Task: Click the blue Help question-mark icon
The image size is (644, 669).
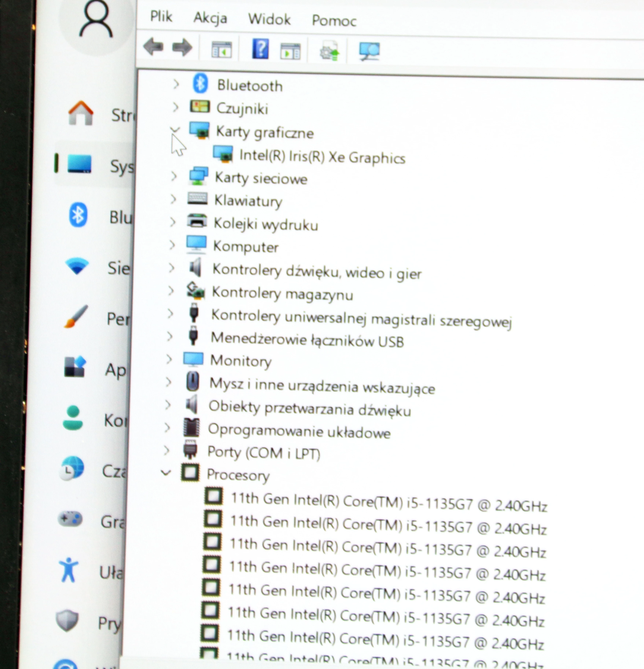Action: click(260, 49)
